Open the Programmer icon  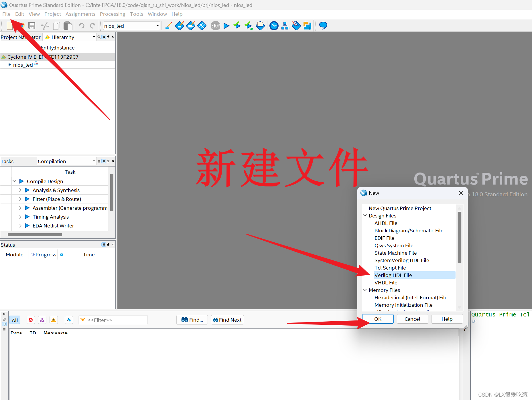(296, 26)
